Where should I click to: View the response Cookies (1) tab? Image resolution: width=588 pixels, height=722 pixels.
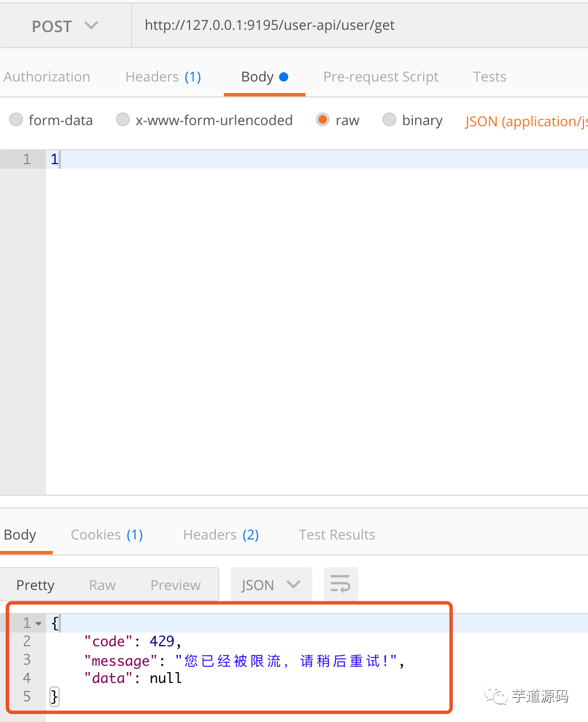pyautogui.click(x=107, y=535)
